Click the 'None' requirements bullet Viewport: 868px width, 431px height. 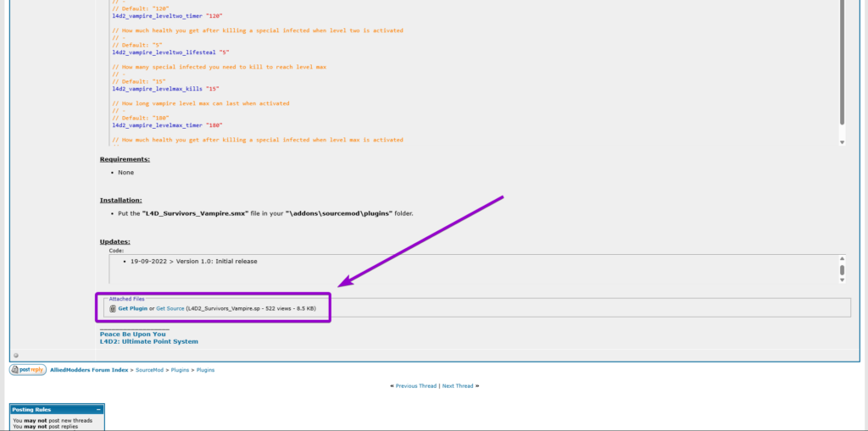tap(125, 173)
